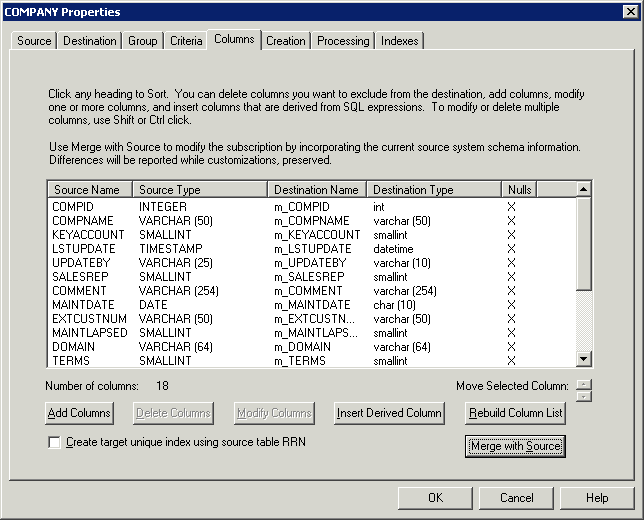Sort by the Source Name heading

(x=90, y=189)
